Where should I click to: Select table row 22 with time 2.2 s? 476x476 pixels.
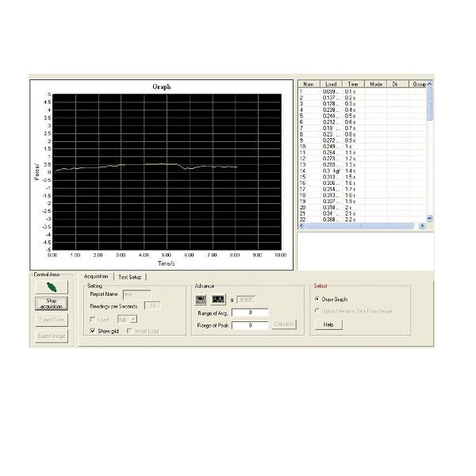pyautogui.click(x=363, y=220)
